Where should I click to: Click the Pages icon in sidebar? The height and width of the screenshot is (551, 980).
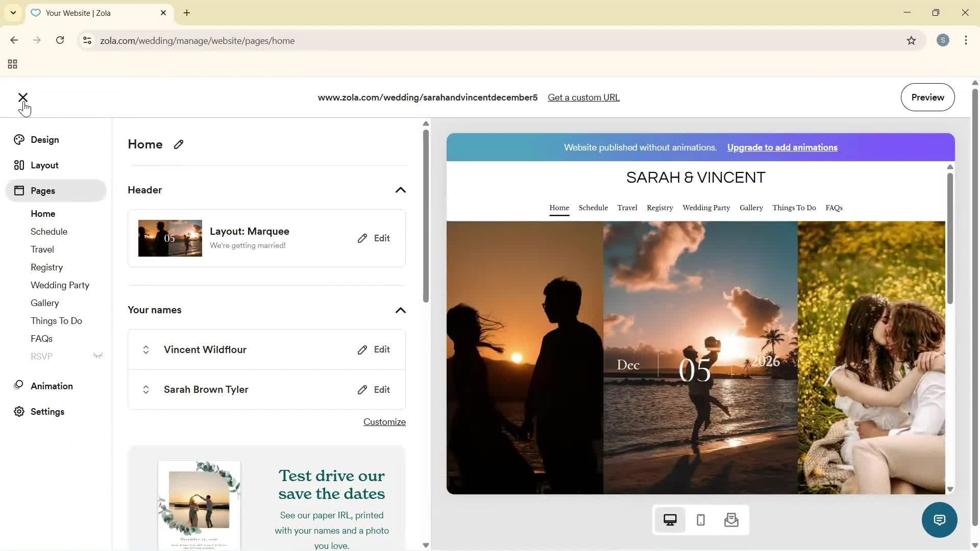19,190
